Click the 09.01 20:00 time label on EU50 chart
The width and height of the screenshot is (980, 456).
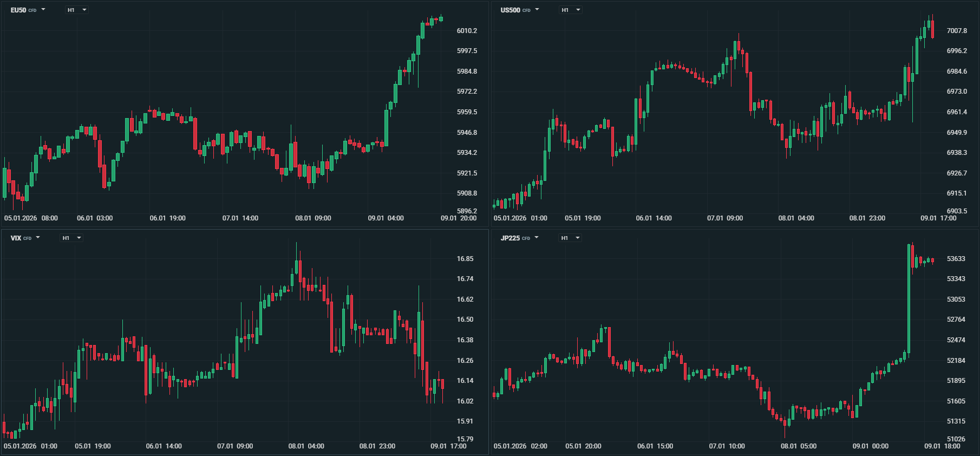point(459,218)
